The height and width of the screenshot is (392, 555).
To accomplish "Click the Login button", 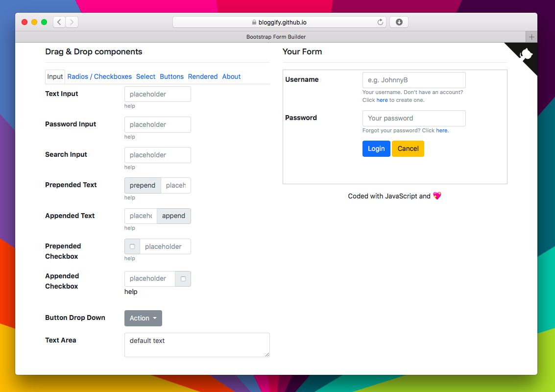I will 376,148.
